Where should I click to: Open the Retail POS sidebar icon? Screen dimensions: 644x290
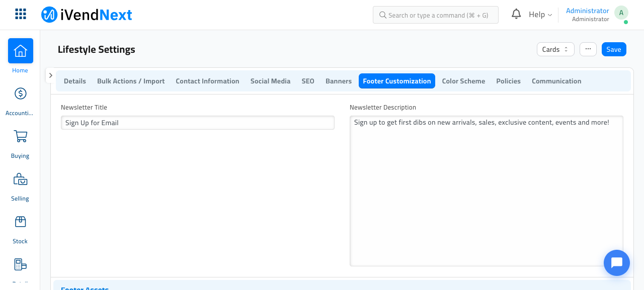[21, 264]
